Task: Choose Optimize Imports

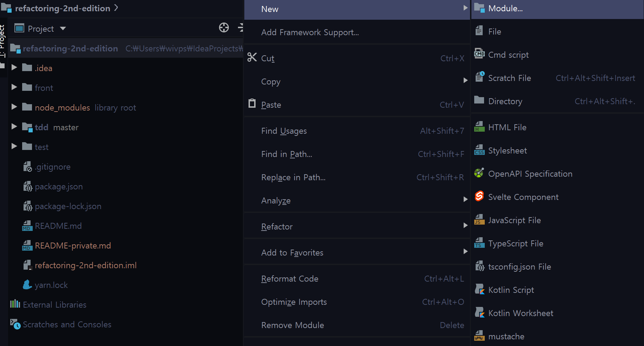Action: (357, 302)
